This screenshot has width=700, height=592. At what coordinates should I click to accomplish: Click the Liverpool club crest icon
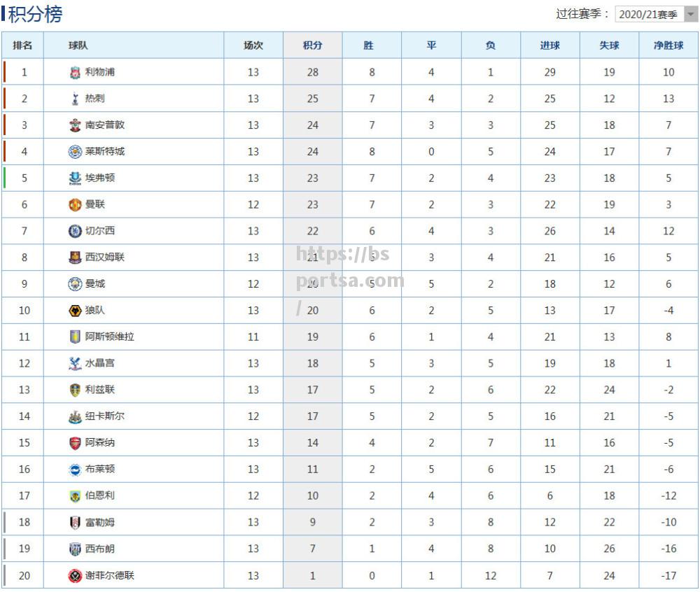point(75,72)
